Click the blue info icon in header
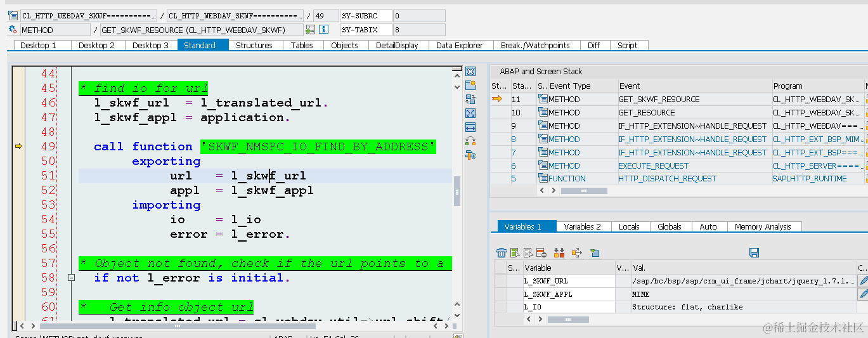The image size is (868, 338). point(324,30)
